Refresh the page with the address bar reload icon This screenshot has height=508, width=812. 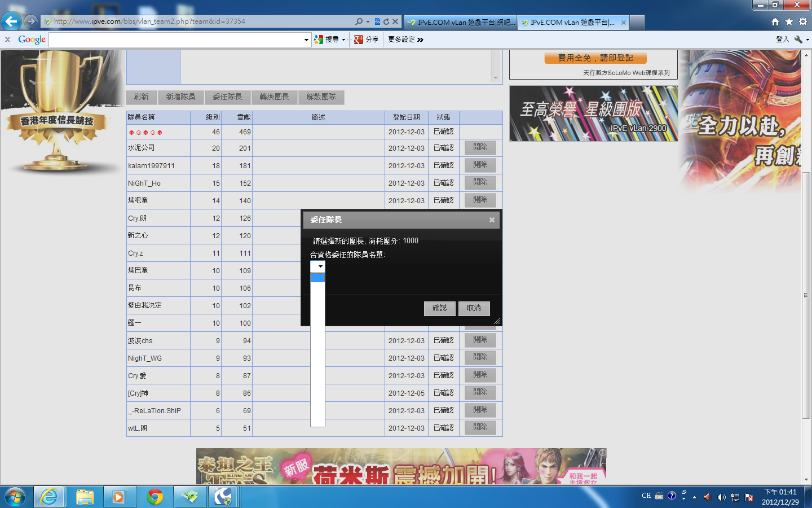(386, 21)
